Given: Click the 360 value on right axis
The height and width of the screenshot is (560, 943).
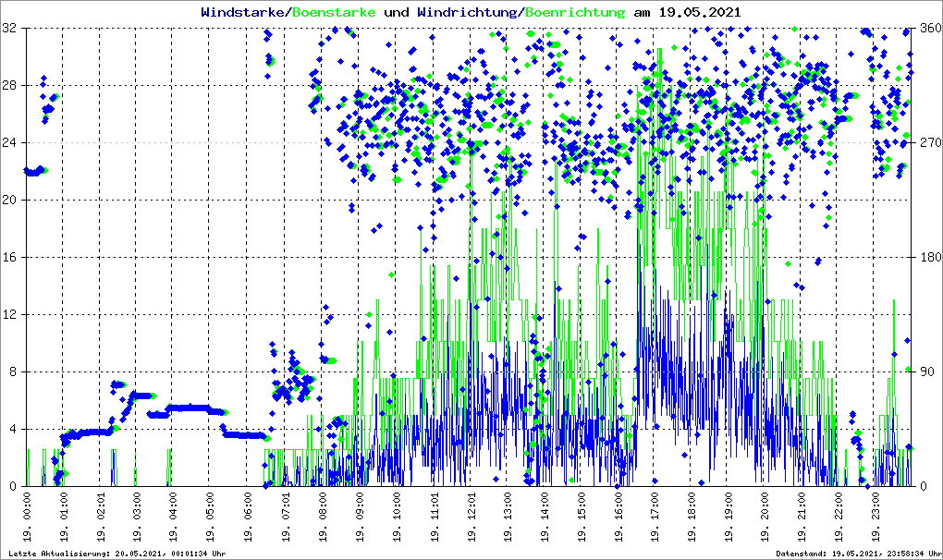Looking at the screenshot, I should tap(927, 29).
